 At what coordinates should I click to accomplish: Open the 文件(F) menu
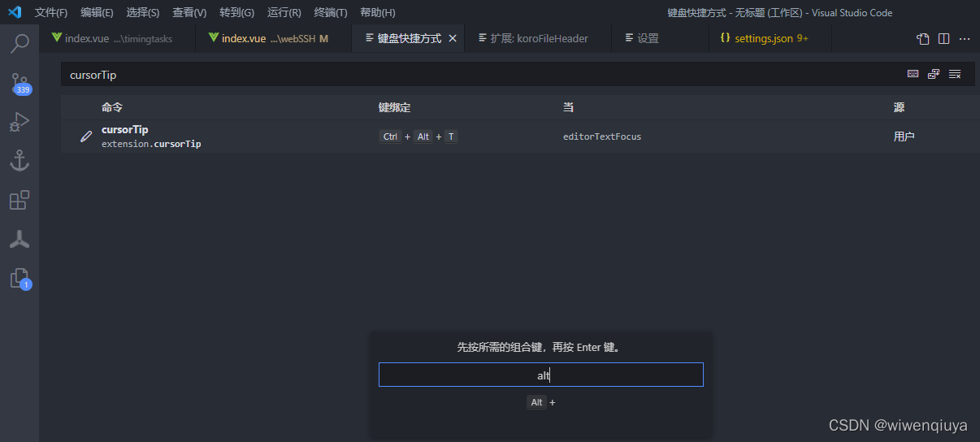51,12
